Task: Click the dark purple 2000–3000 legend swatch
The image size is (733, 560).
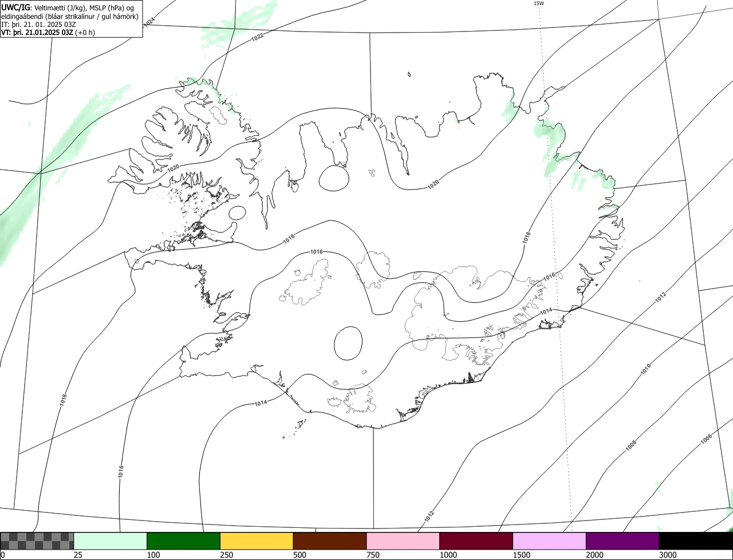Action: (x=622, y=541)
